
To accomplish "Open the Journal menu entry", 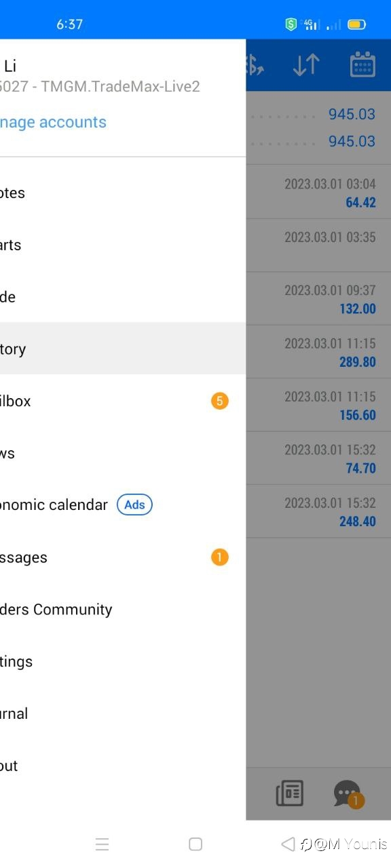I will click(x=123, y=713).
